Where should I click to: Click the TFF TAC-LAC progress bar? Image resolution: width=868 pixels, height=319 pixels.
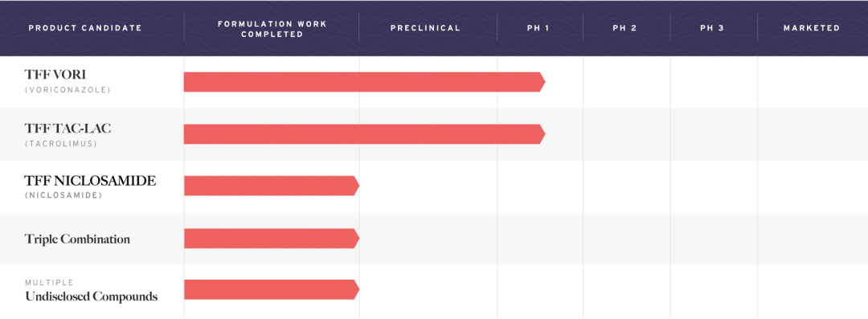point(364,134)
